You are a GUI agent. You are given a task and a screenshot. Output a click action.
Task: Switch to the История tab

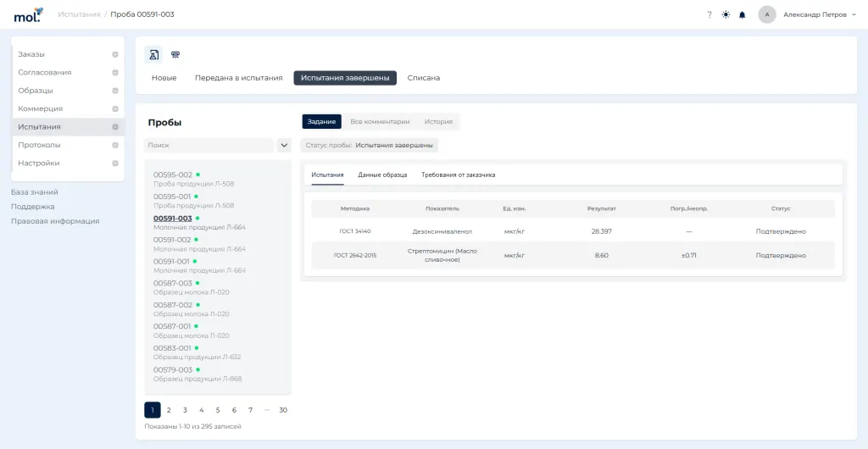pos(438,122)
